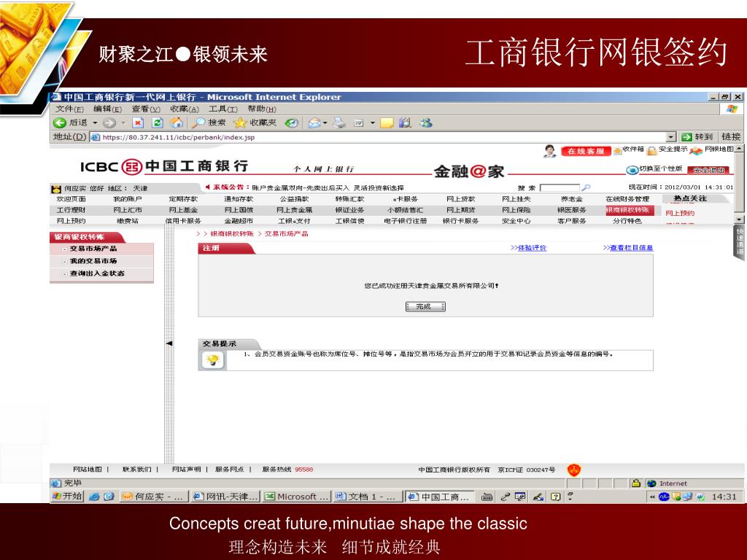Click the 在线客服 red button
Viewport: 747px width, 560px height.
point(586,151)
